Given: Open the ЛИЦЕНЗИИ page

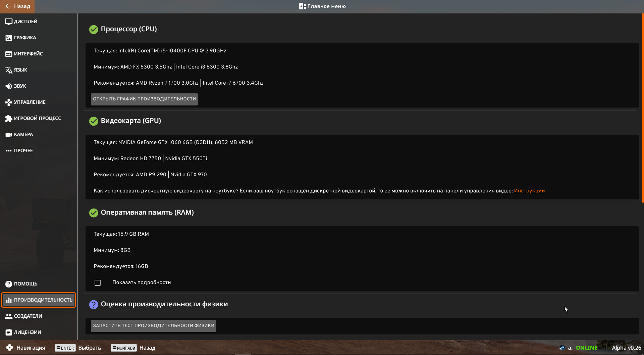Looking at the screenshot, I should pyautogui.click(x=39, y=332).
